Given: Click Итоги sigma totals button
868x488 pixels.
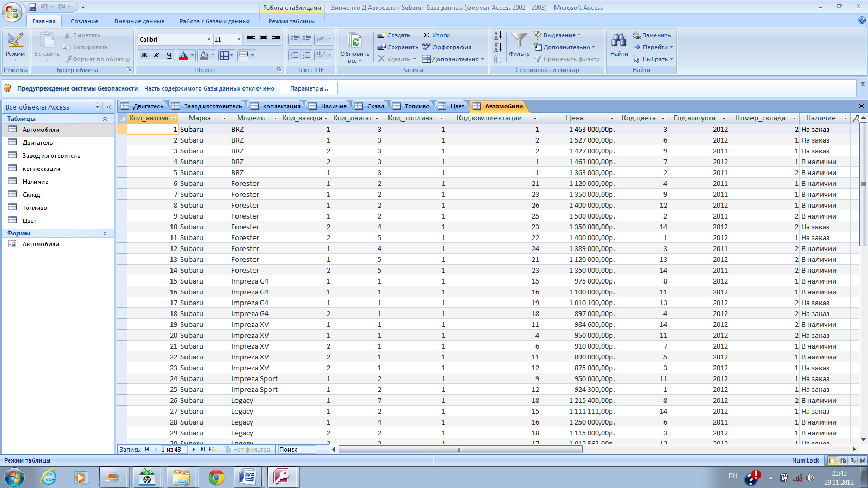Looking at the screenshot, I should [x=437, y=35].
